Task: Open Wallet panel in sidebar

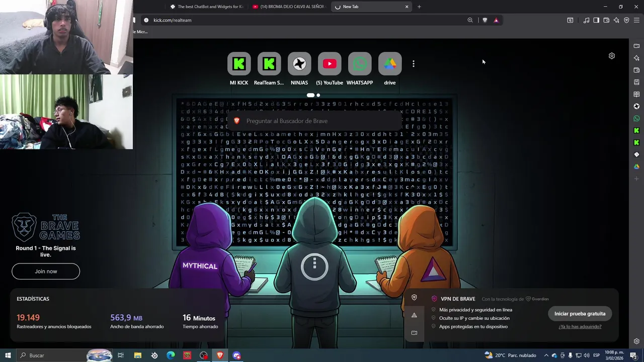Action: 636,70
